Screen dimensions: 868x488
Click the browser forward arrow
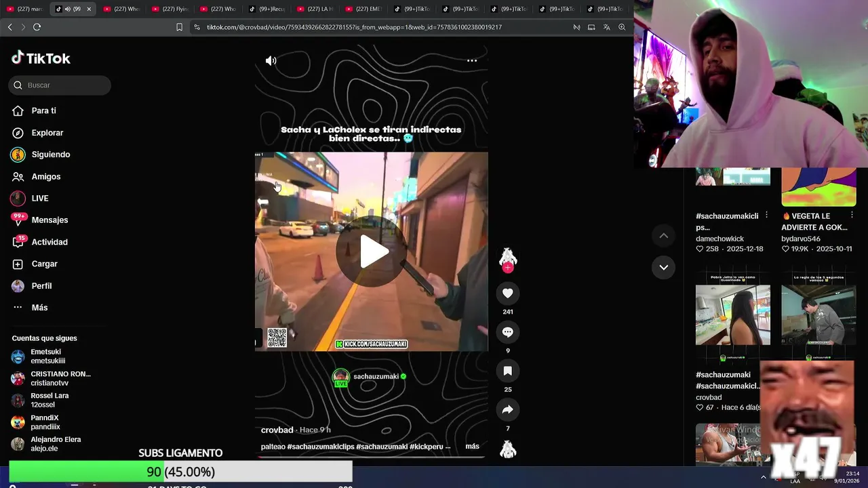[x=23, y=27]
